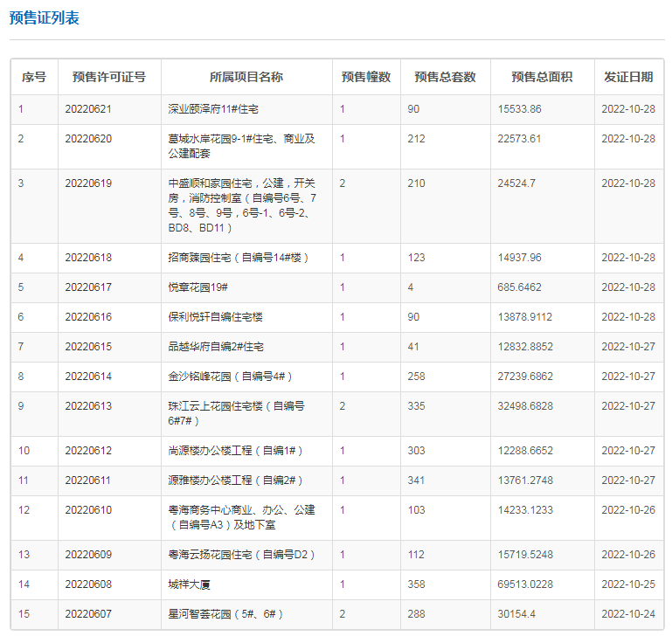Select permit number 20220607
This screenshot has height=636, width=672.
(x=88, y=614)
